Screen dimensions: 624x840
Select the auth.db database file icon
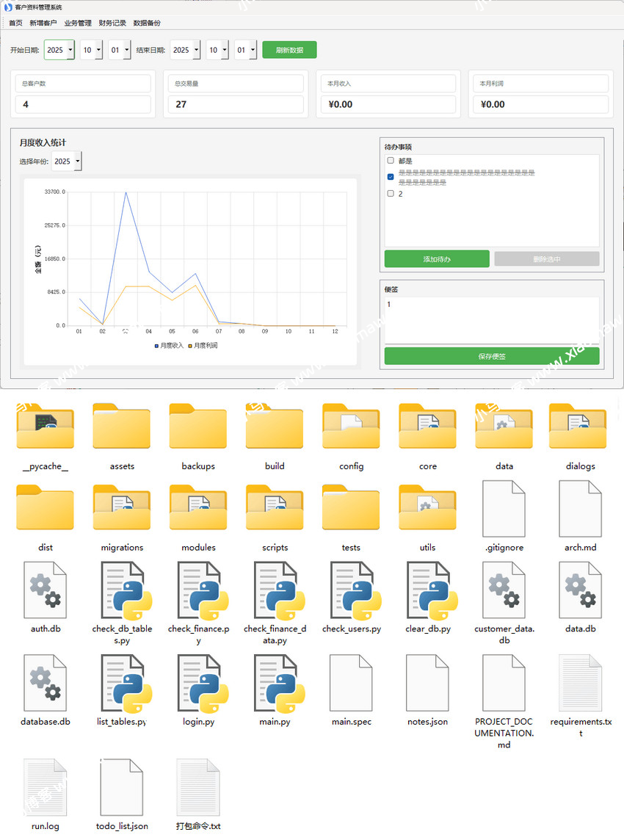click(x=46, y=590)
